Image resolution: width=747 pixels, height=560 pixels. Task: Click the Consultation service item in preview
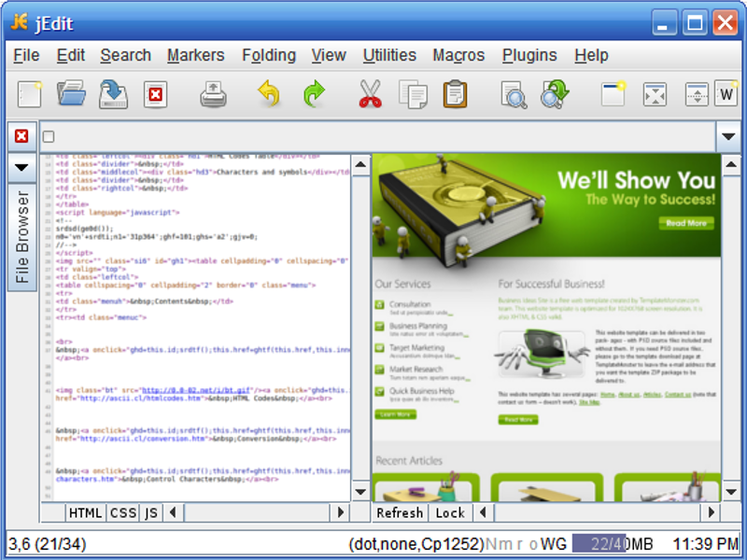(410, 304)
